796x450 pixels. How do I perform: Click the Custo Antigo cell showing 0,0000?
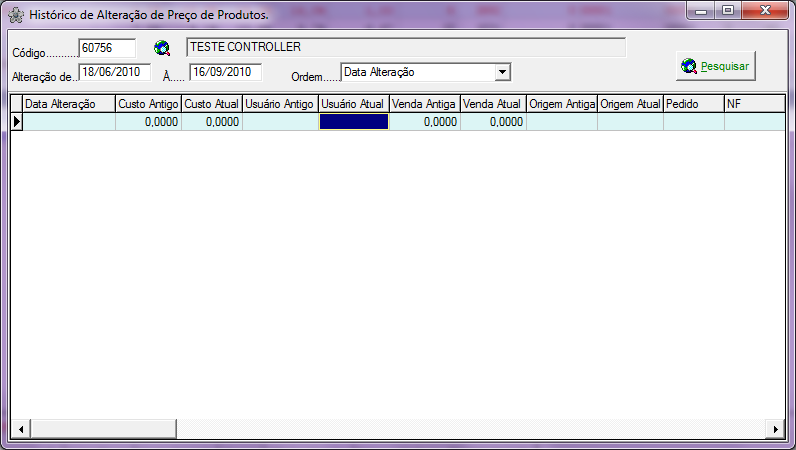148,122
